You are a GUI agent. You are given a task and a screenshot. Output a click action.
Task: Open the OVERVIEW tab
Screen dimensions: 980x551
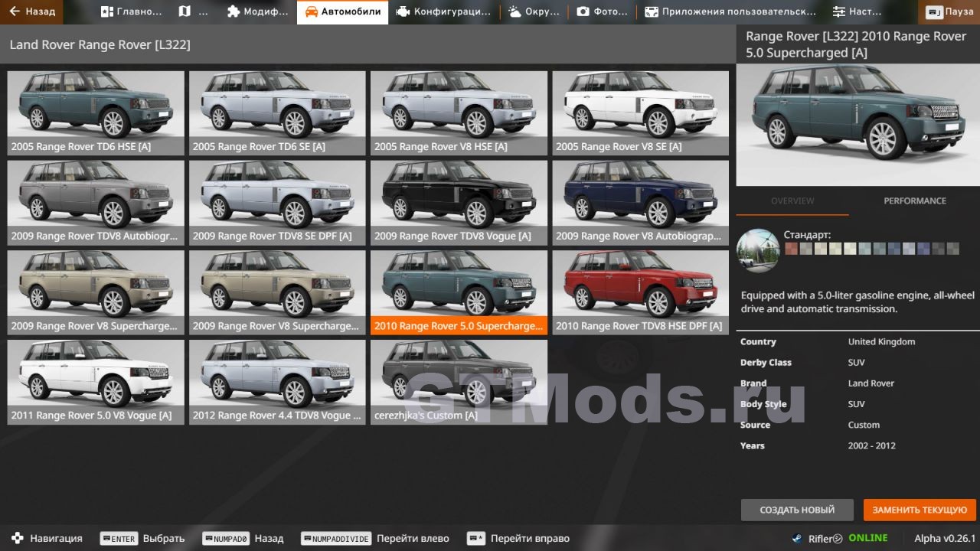pos(792,201)
